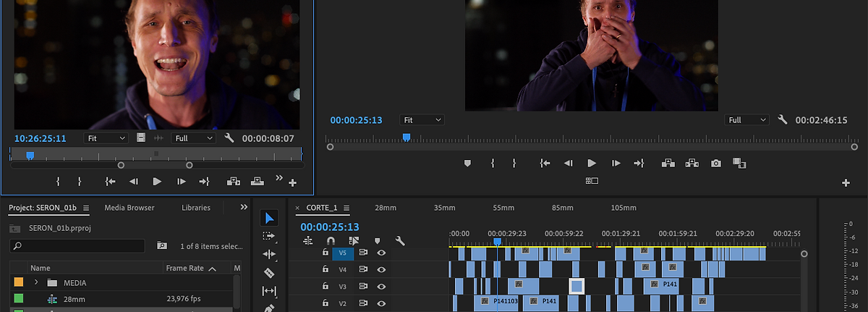Screen dimensions: 868x312
Task: Toggle V2 track output eye
Action: 381,303
